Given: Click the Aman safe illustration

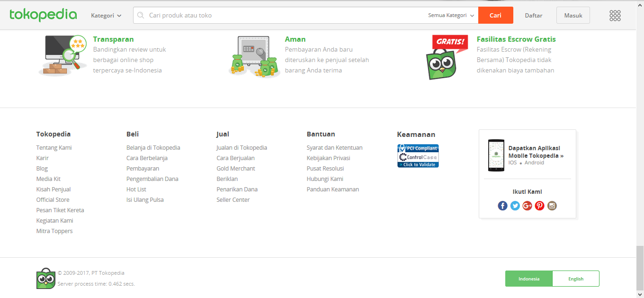Looking at the screenshot, I should tap(254, 57).
